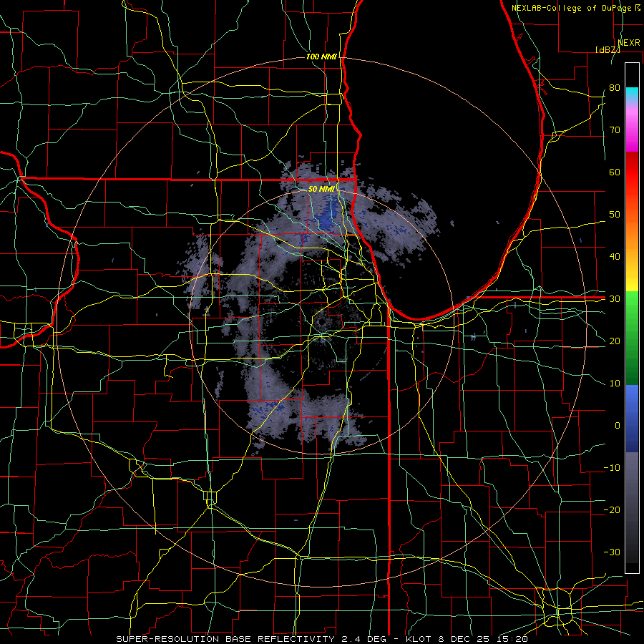Click the 50 NMI range ring label

[321, 190]
